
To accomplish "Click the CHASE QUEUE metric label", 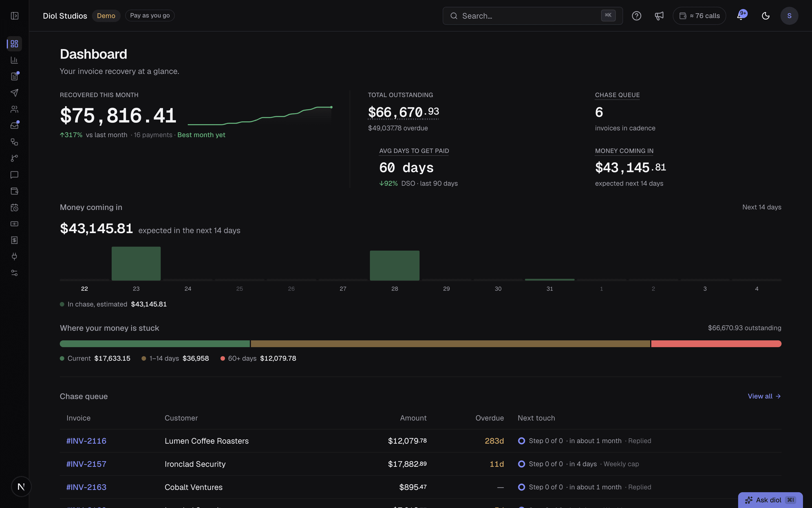I will (617, 95).
